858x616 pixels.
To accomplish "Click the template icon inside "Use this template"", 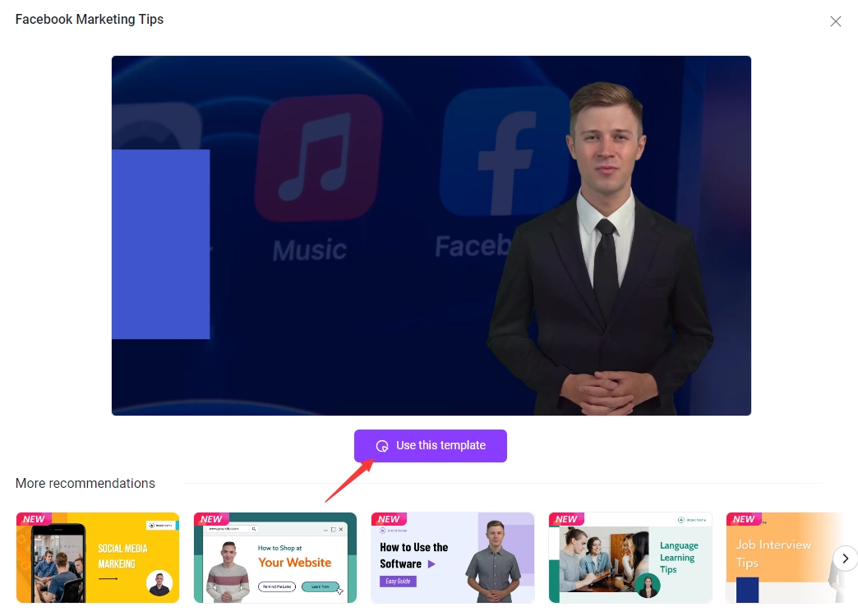I will 381,445.
